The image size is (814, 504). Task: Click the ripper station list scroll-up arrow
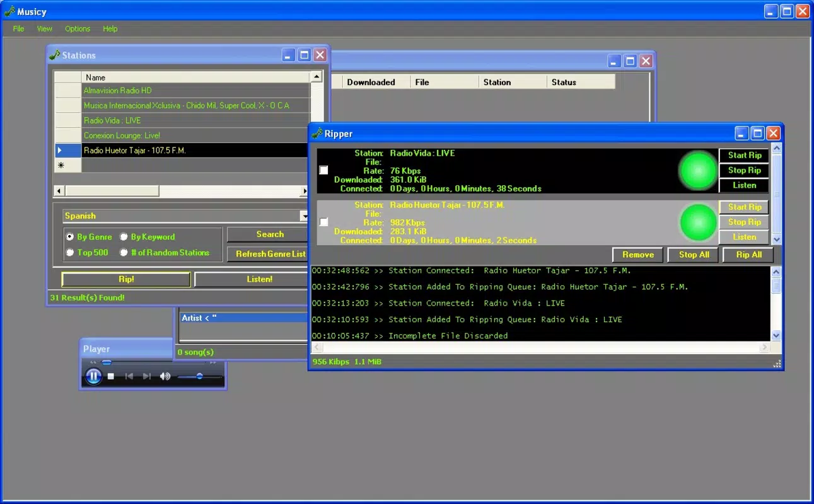(x=776, y=149)
